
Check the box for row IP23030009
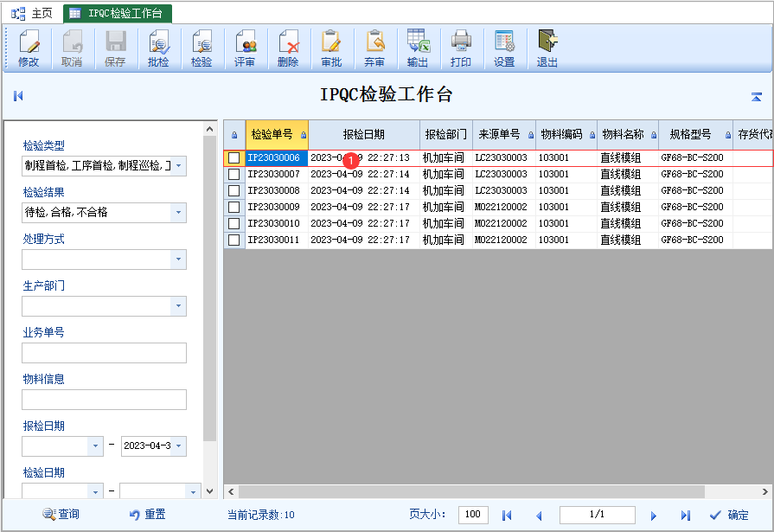[234, 207]
